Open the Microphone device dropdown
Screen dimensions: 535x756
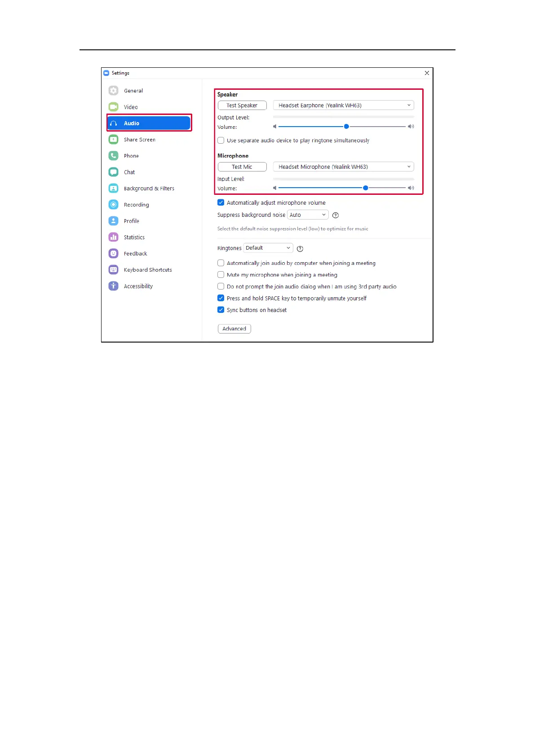click(344, 167)
